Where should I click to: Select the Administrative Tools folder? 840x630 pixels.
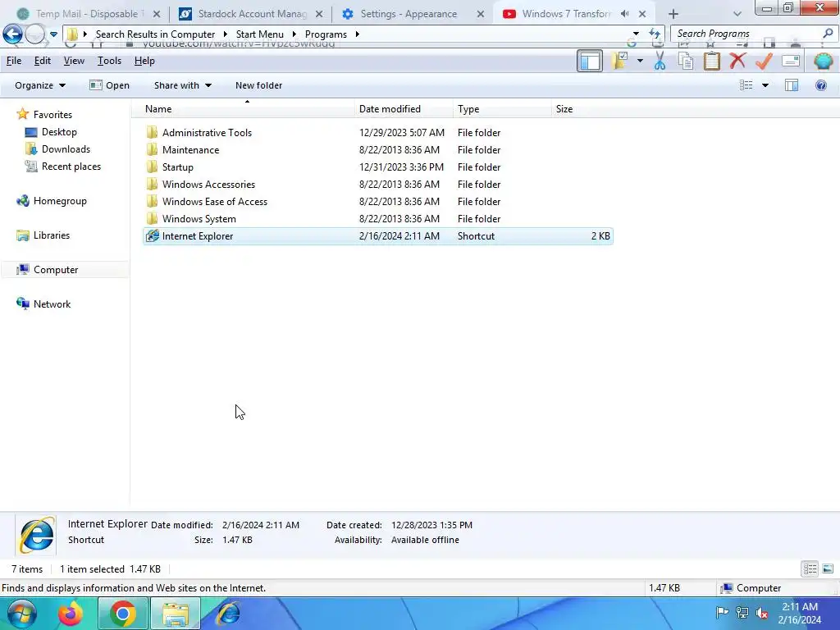tap(377, 132)
